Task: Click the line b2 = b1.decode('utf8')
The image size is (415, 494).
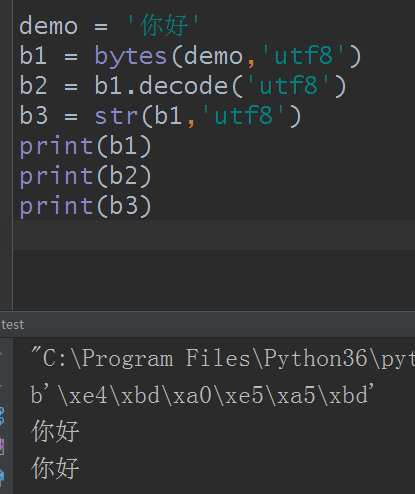Action: click(183, 86)
